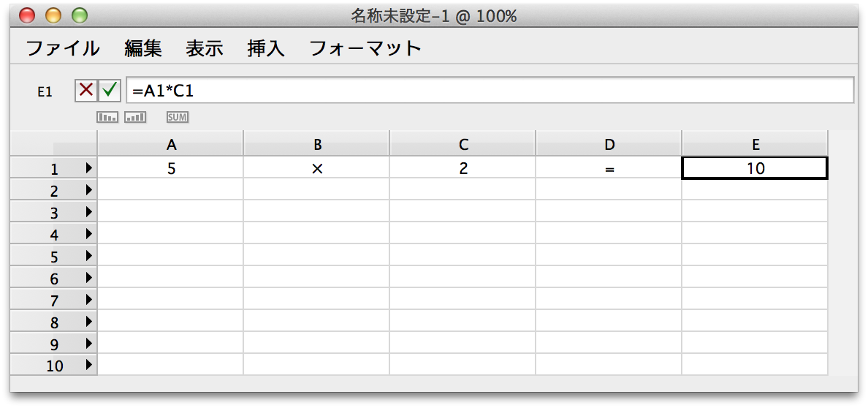The image size is (868, 408).
Task: Insert a SUM function
Action: pyautogui.click(x=178, y=118)
